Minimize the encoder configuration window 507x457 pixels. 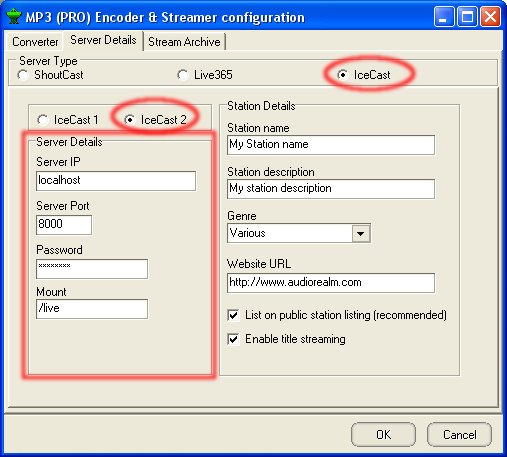[x=444, y=17]
